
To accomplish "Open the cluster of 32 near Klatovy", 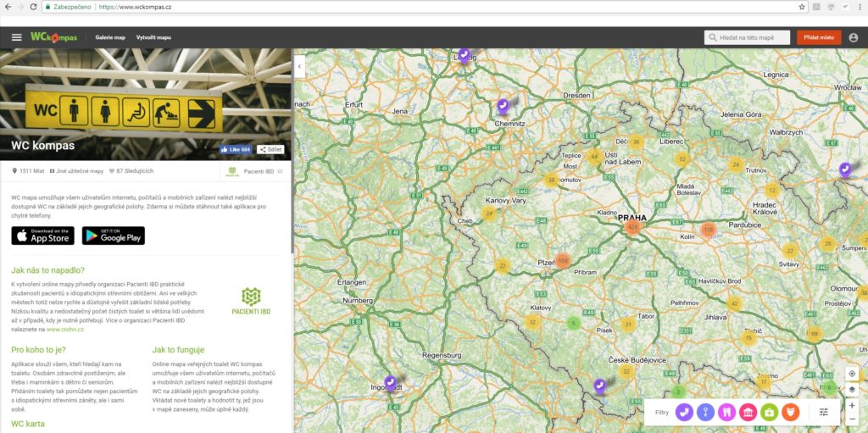I will tap(532, 322).
